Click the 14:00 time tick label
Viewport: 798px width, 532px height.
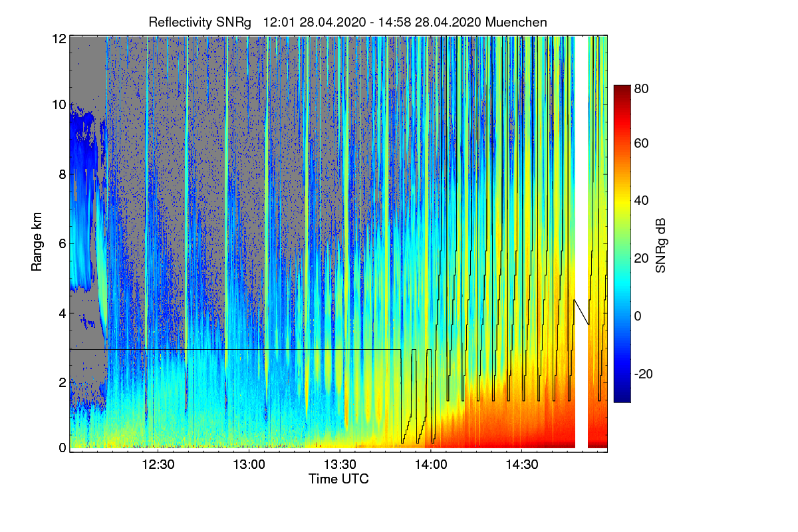coord(430,465)
